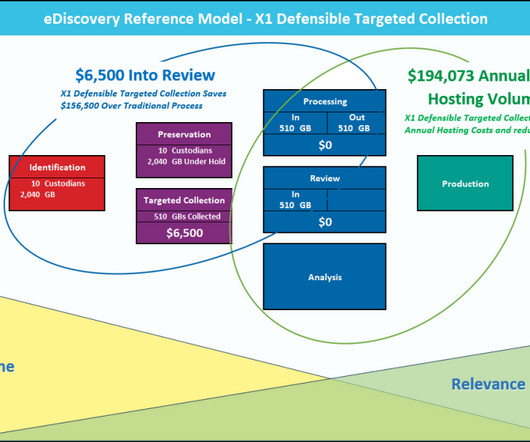Select the purple Preservation box title

pos(184,134)
